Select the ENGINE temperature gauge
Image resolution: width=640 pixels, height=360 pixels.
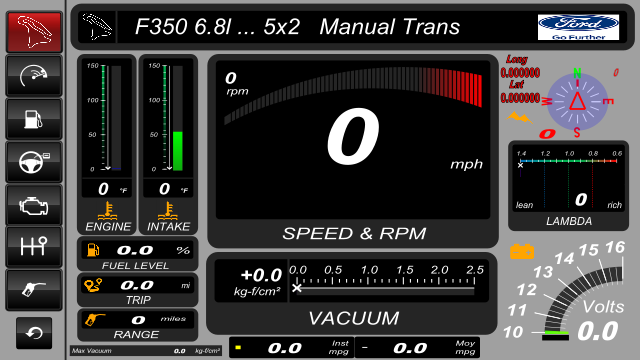click(x=107, y=144)
